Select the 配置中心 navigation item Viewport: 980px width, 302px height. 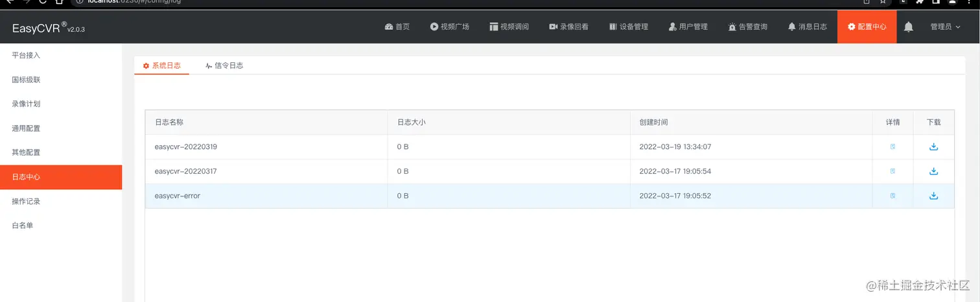click(867, 27)
